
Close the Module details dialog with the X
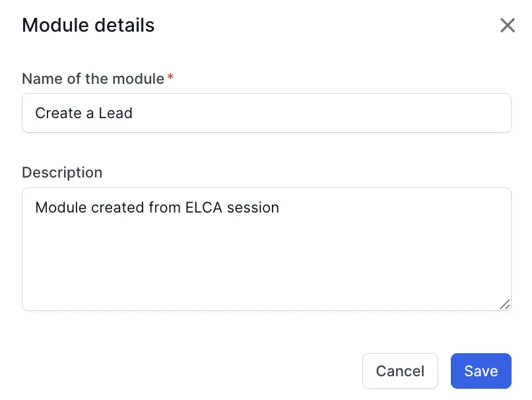click(x=508, y=25)
